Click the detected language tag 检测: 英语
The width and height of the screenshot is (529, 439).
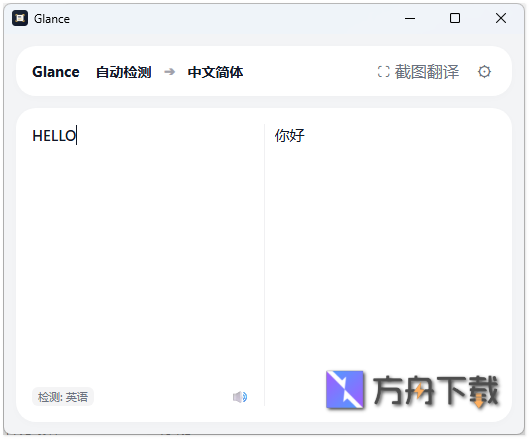(x=63, y=397)
